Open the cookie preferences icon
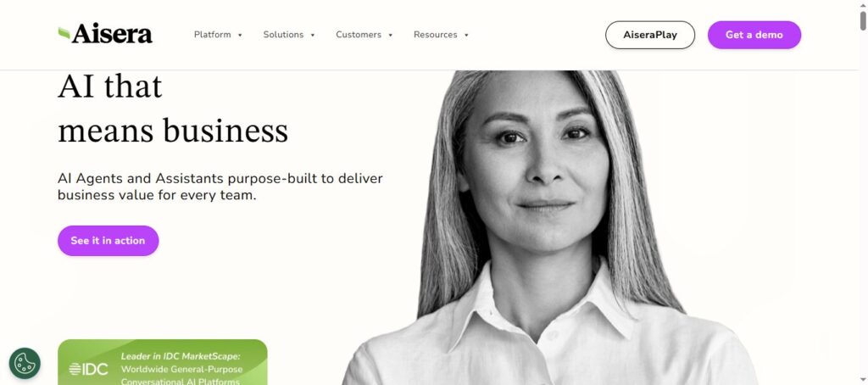Viewport: 868px width, 385px height. 25,364
